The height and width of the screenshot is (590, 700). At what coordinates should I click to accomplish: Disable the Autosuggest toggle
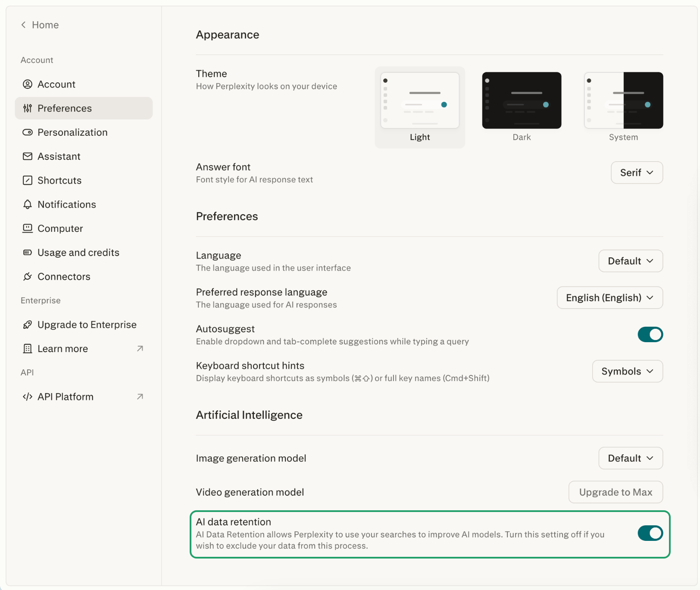pyautogui.click(x=650, y=334)
